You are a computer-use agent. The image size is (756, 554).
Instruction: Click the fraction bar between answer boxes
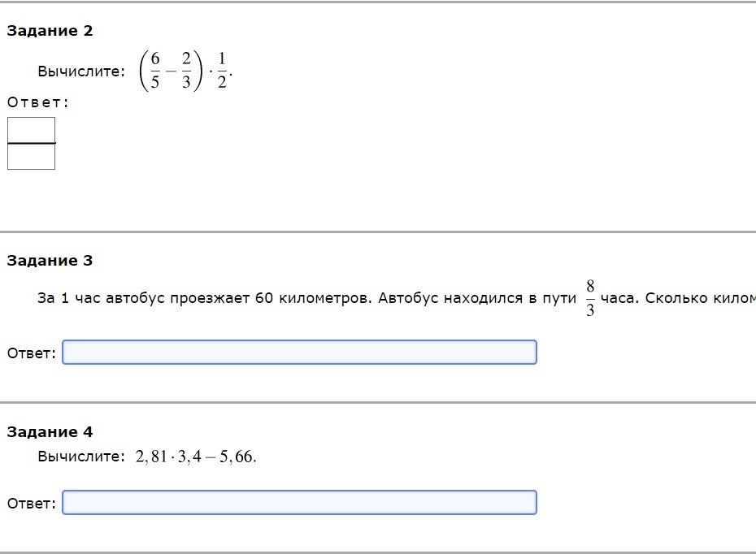coord(32,143)
